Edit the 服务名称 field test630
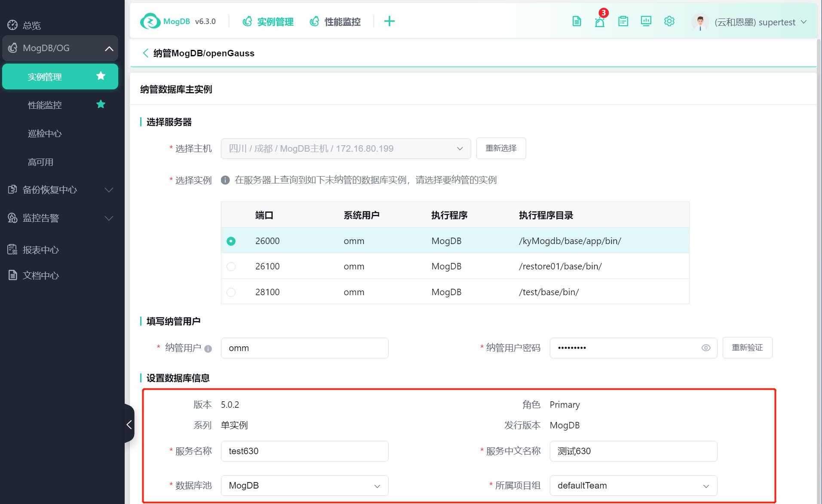The height and width of the screenshot is (504, 822). [304, 451]
